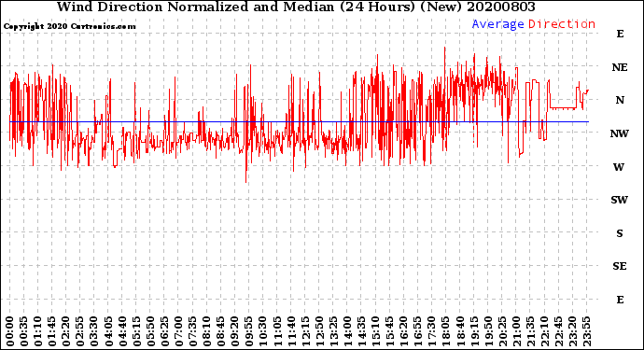Click the '17:30' time label

tap(431, 331)
